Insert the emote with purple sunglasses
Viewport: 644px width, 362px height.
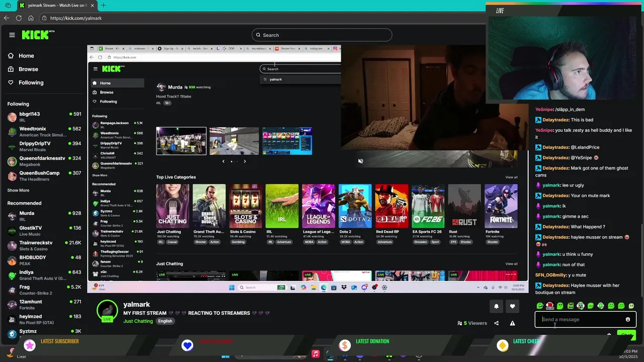[x=581, y=306]
